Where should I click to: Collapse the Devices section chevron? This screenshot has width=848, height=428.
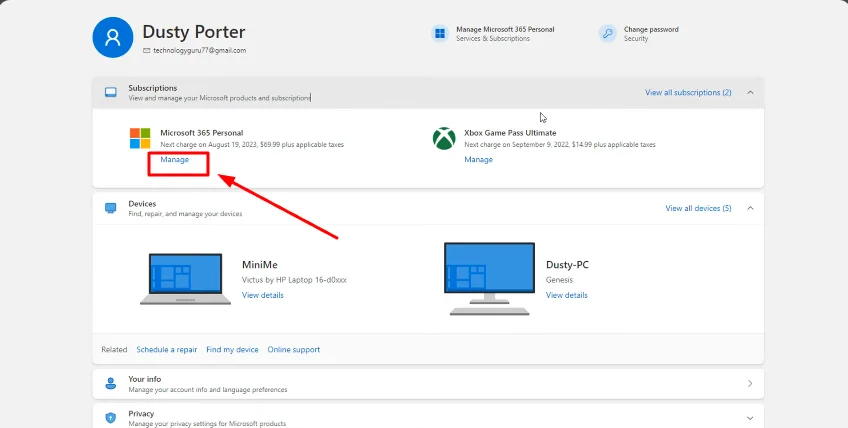(x=750, y=208)
